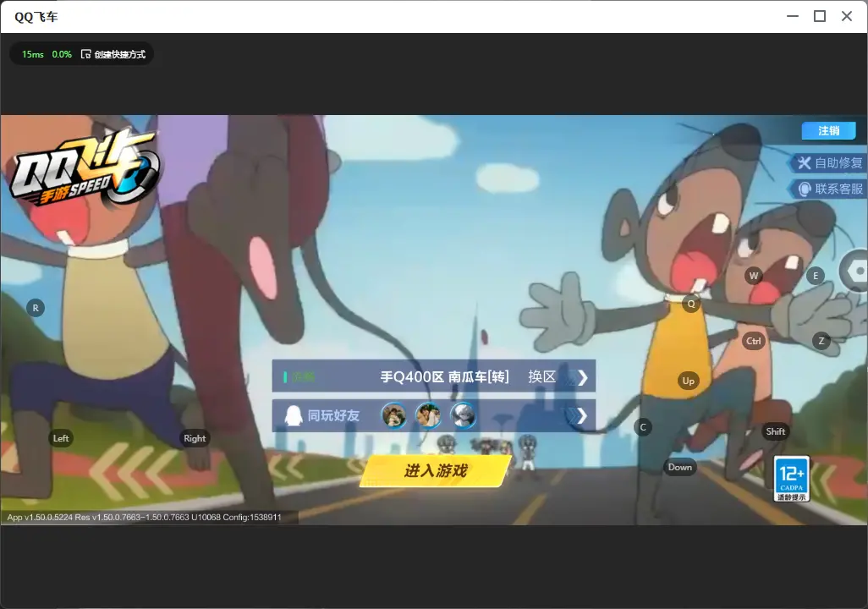
Task: Click the Shift key overlay
Action: [x=775, y=431]
